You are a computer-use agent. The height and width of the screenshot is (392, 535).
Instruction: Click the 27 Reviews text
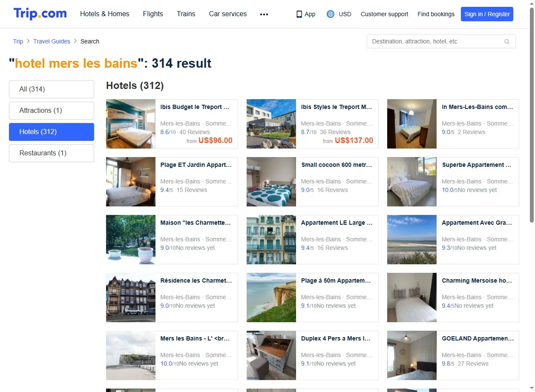pyautogui.click(x=473, y=364)
